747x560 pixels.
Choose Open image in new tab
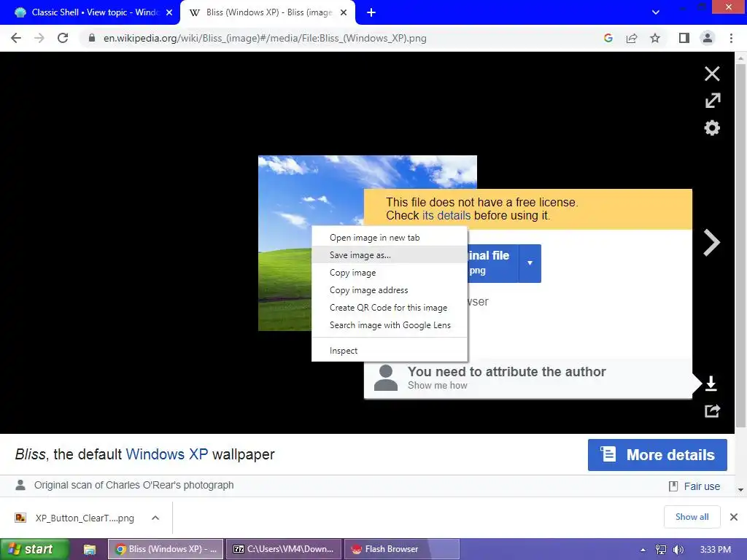click(x=390, y=238)
